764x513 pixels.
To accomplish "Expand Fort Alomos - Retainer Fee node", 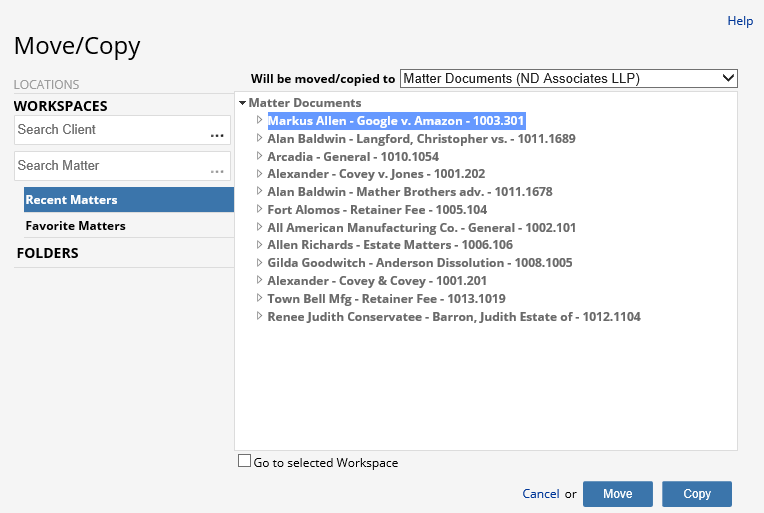I will tap(259, 210).
